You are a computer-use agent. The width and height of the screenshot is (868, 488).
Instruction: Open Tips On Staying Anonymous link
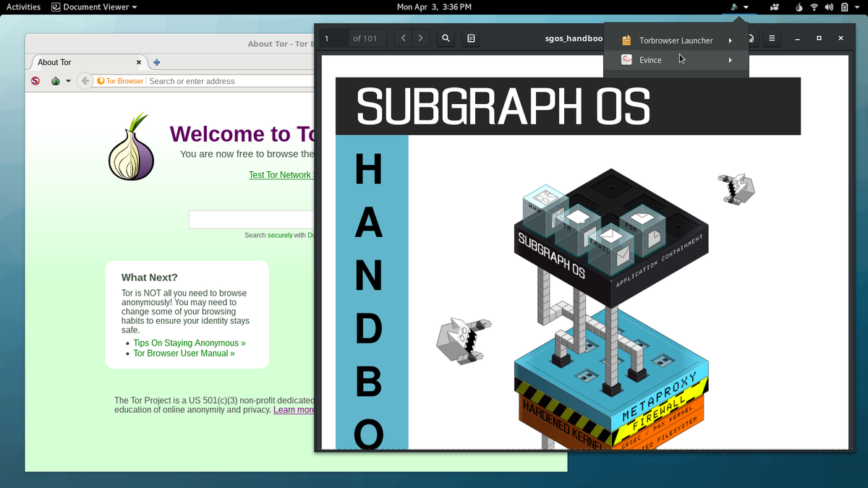[x=190, y=343]
